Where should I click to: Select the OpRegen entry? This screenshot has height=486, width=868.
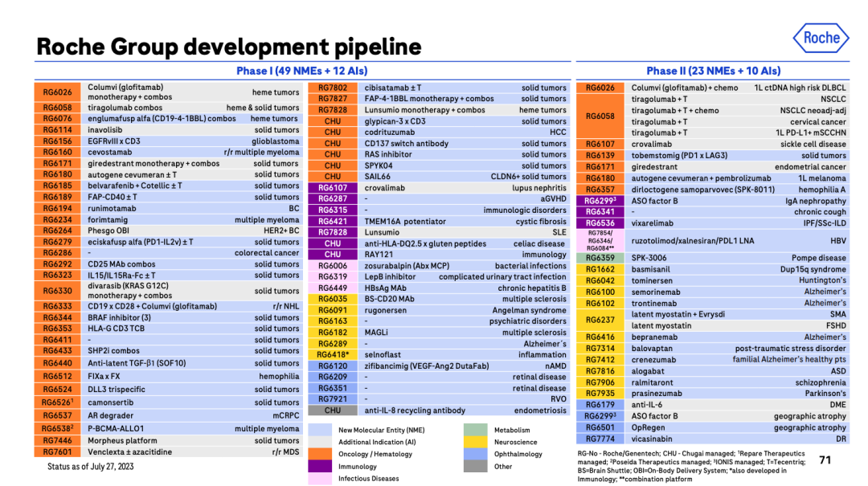(x=648, y=427)
